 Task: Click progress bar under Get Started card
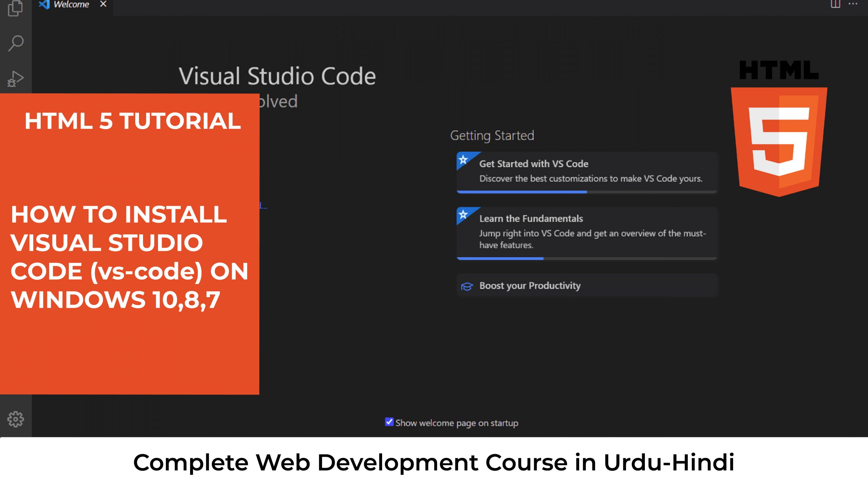pos(587,192)
